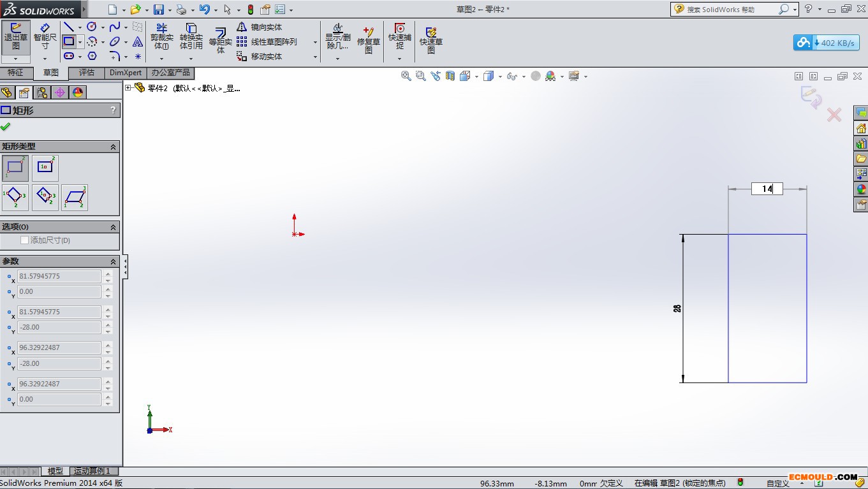Switch to the 特征 (Features) tab

point(15,73)
